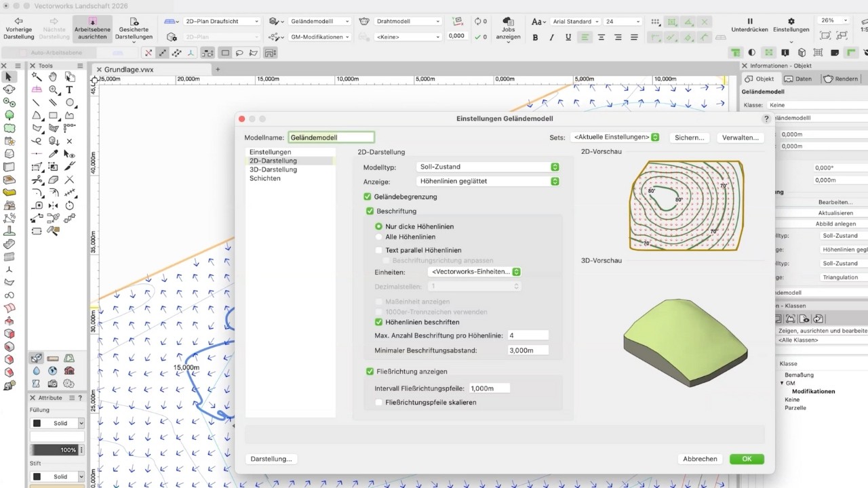Enable Fließrichtungspfeile skalieren
Screen dimensions: 868x488
click(x=379, y=402)
